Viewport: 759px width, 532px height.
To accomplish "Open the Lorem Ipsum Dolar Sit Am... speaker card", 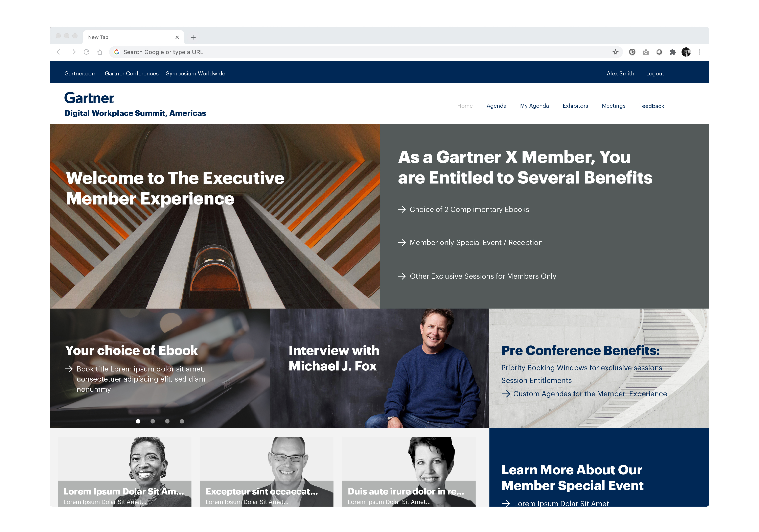I will (x=124, y=471).
